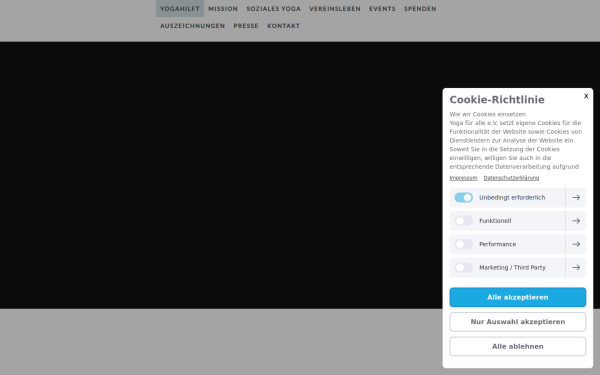Viewport: 600px width, 375px height.
Task: Open the EVENTS menu item
Action: [x=382, y=8]
